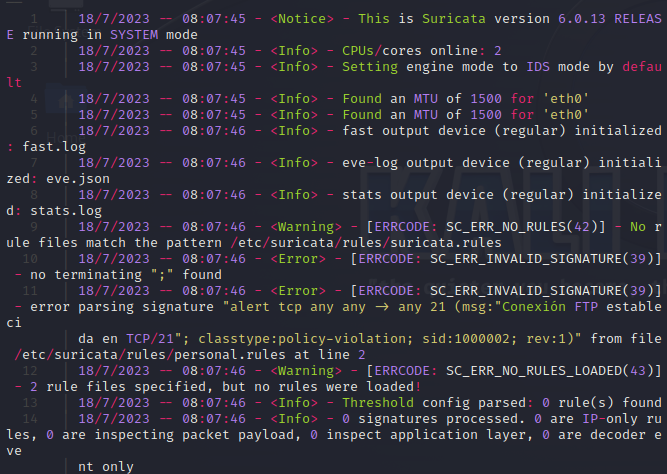This screenshot has width=667, height=474.
Task: Click line number 1 in the gutter
Action: [x=34, y=19]
